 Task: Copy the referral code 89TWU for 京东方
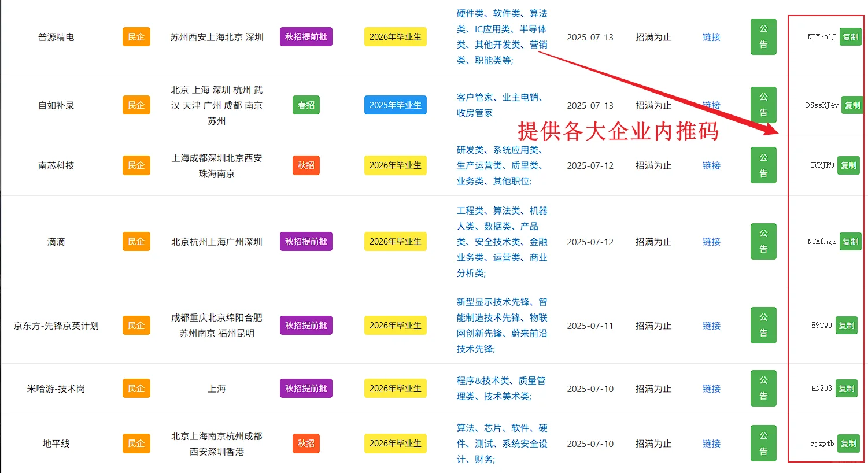click(x=847, y=326)
